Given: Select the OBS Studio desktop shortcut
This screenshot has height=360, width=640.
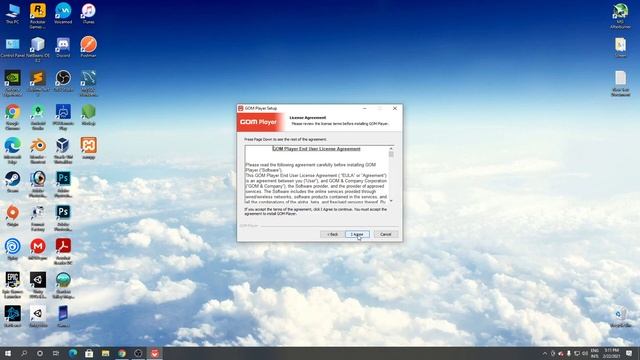Looking at the screenshot, I should tap(63, 81).
